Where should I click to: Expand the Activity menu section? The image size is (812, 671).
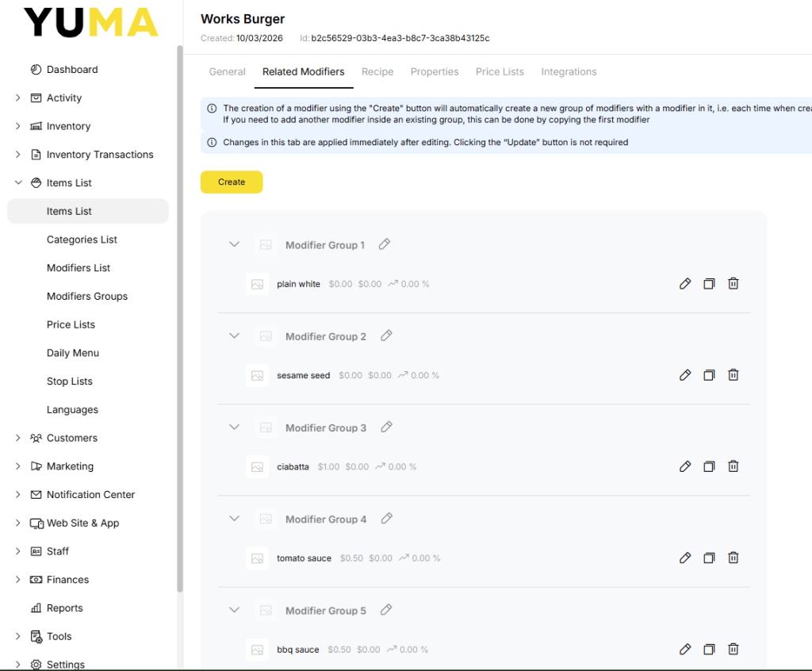point(18,98)
